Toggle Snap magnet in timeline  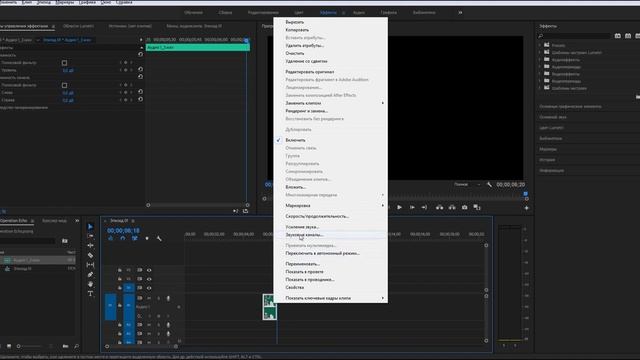[x=123, y=238]
